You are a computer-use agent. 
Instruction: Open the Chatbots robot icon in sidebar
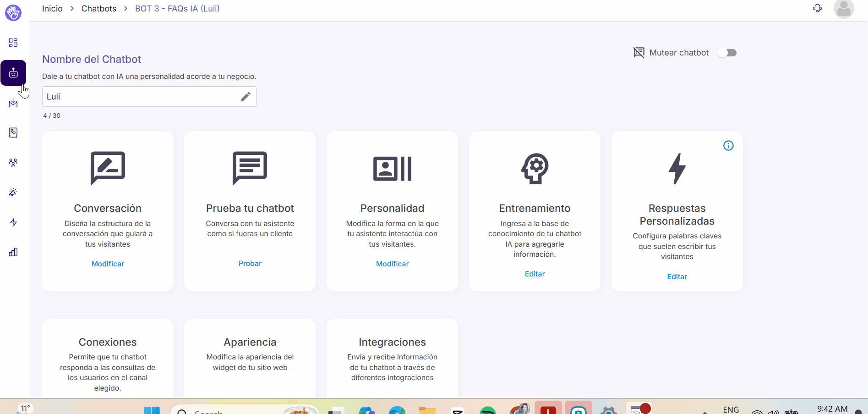(13, 73)
